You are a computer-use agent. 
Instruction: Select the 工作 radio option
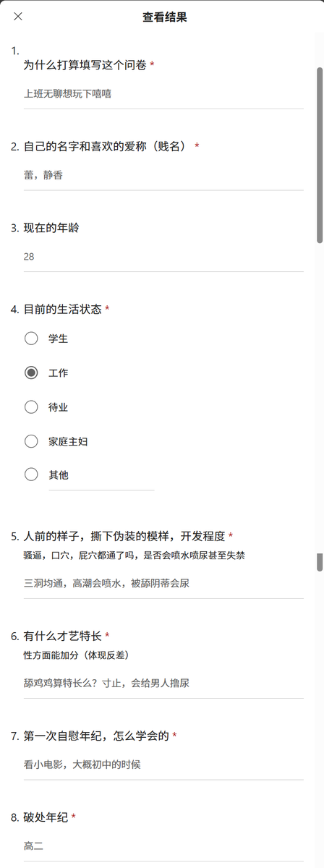(x=31, y=373)
